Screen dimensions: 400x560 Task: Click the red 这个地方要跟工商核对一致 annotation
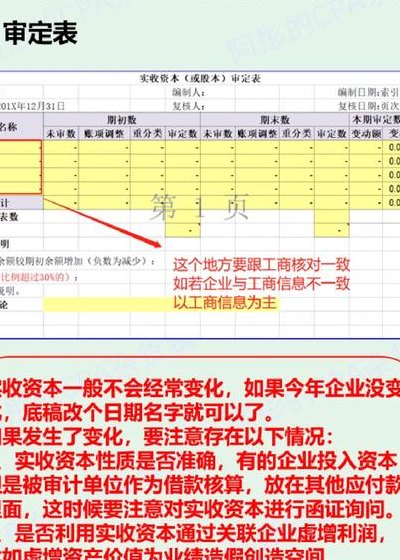(261, 265)
